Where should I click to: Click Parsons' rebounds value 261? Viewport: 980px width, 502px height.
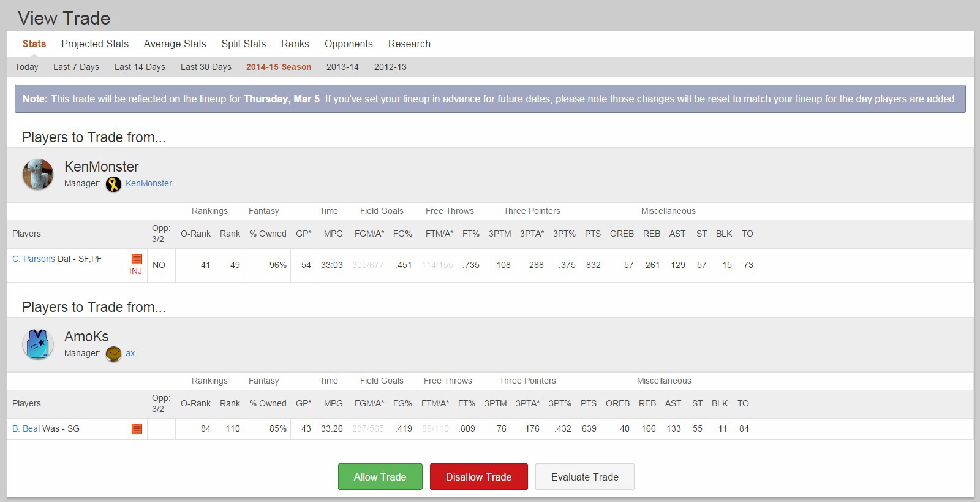click(653, 265)
